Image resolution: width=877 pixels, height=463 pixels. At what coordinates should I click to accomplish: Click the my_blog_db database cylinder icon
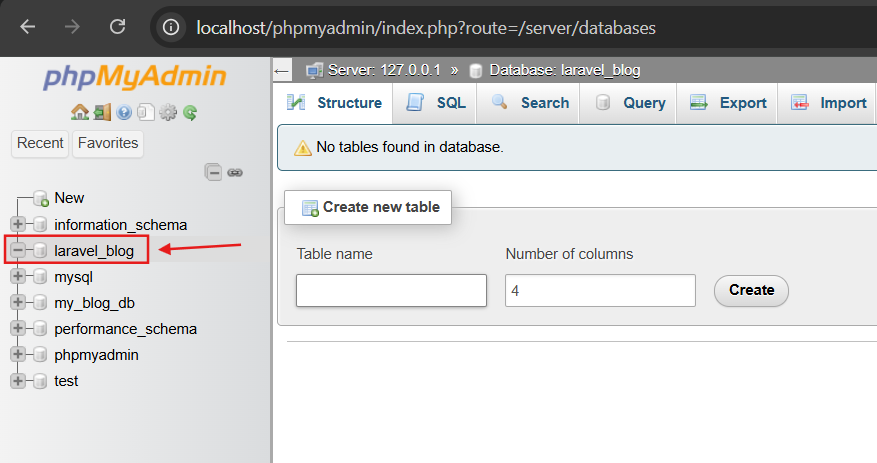point(40,303)
